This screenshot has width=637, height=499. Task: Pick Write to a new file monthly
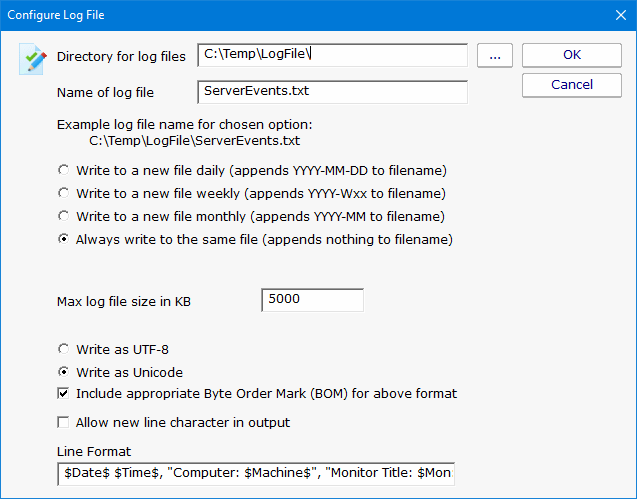click(x=64, y=215)
